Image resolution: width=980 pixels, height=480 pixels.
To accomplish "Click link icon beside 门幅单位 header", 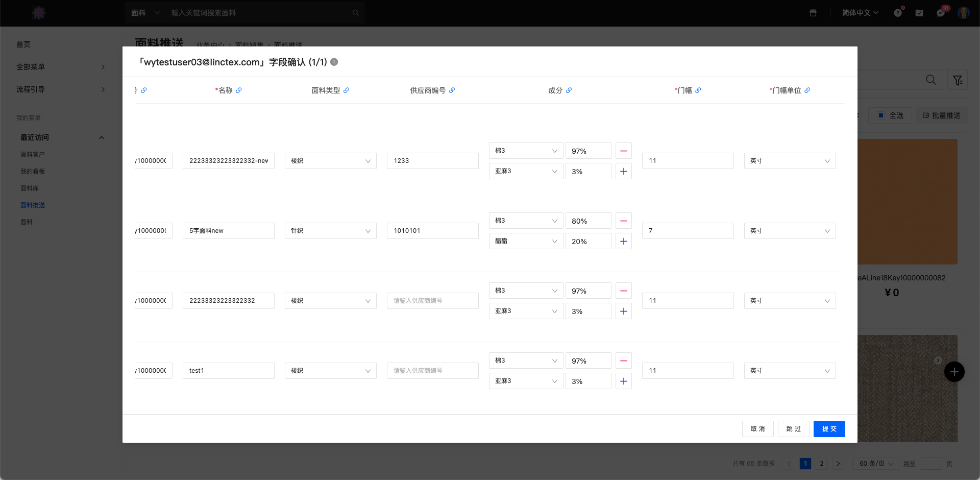I will point(807,90).
